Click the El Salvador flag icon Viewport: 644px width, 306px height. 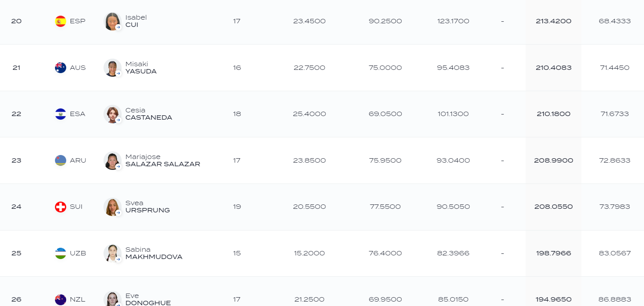[x=61, y=114]
